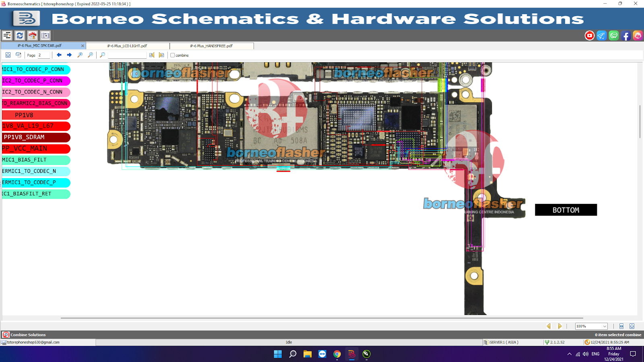The image size is (644, 362).
Task: Click the vertical scrollbar of PDF viewer
Action: coord(640,121)
